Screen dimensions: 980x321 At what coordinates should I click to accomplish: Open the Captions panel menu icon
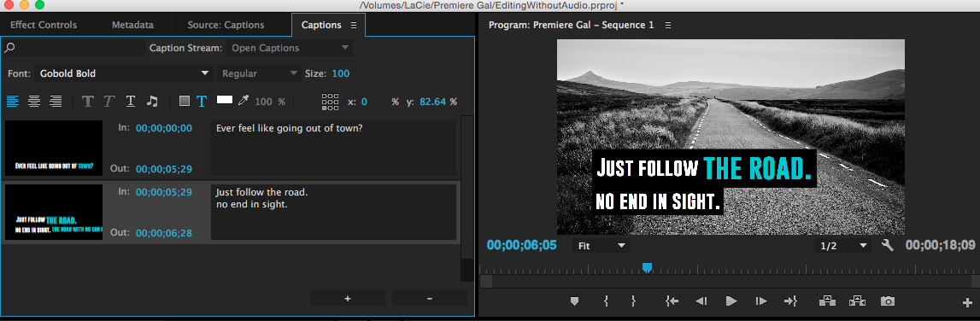click(354, 25)
